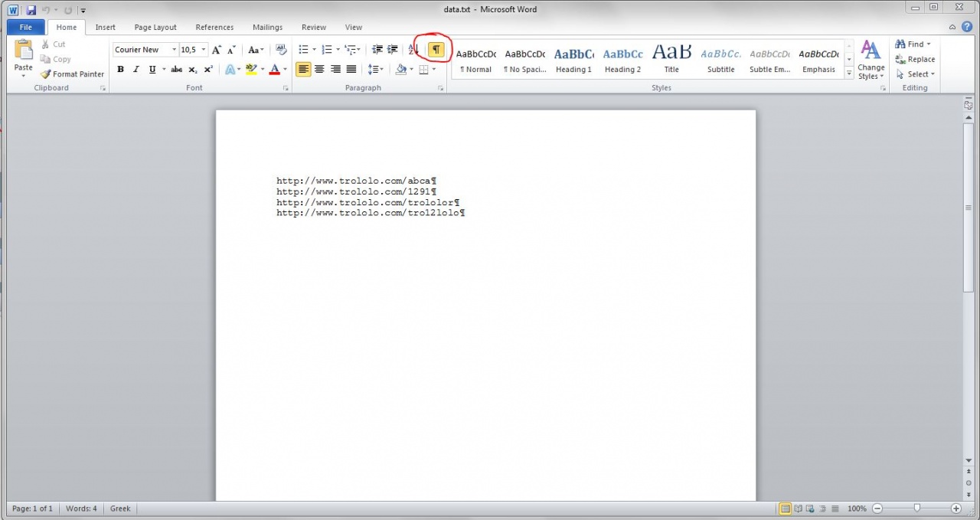Click the Text Effects glowing A icon
Screen dimensions: 980x520
[230, 70]
